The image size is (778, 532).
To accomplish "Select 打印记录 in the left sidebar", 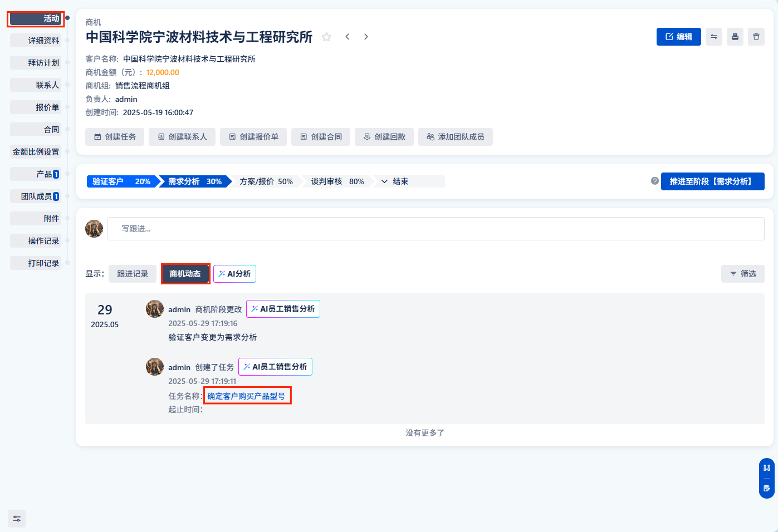I will pyautogui.click(x=36, y=263).
